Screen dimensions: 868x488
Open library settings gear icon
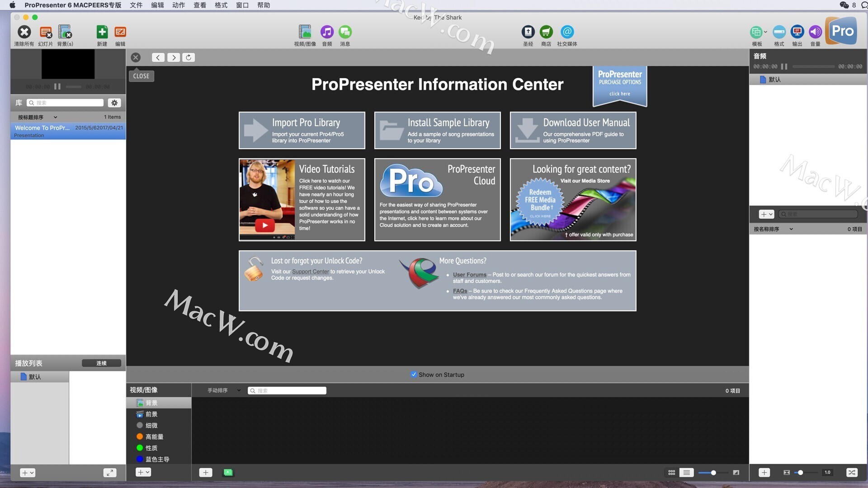point(114,103)
